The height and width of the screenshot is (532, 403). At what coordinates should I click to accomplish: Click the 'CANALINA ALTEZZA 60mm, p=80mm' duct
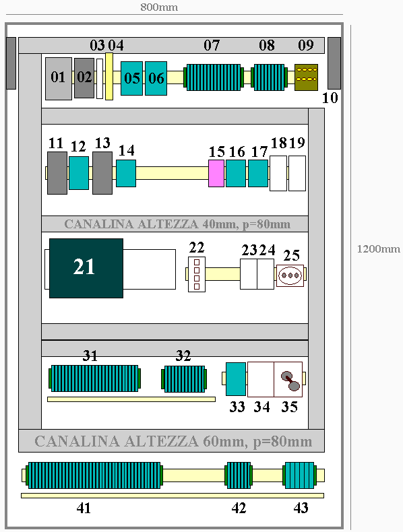[x=171, y=440]
